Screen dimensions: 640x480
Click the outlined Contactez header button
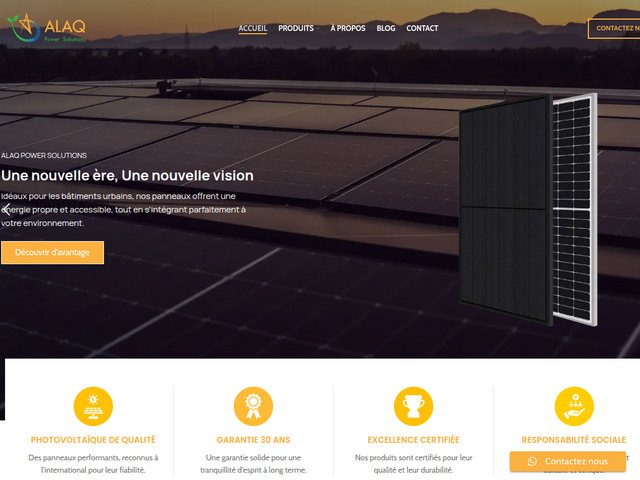point(614,29)
